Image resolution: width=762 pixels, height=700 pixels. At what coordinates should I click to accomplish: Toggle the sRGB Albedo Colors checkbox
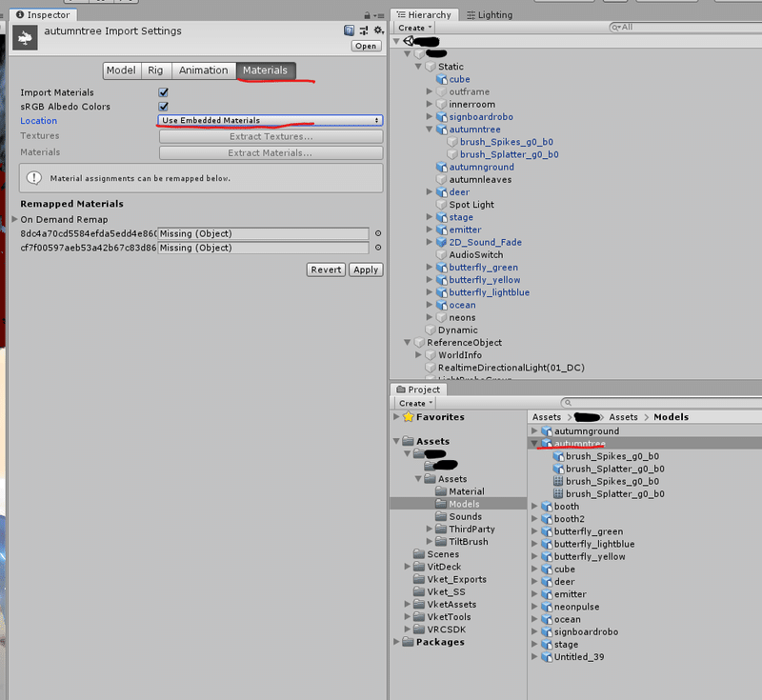tap(163, 107)
